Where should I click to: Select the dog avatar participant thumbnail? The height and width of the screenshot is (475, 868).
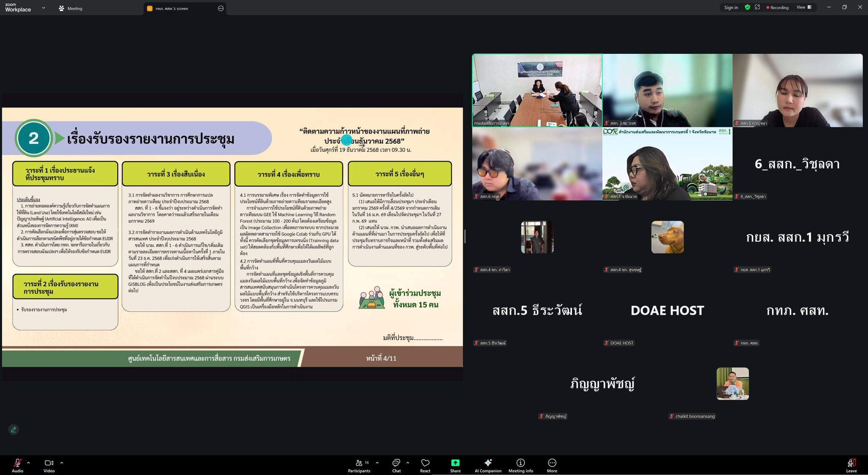(x=667, y=237)
